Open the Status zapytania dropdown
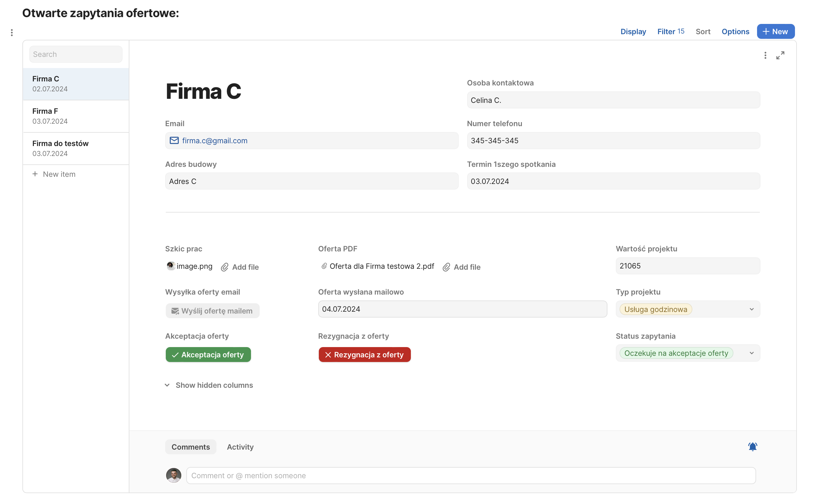Image resolution: width=818 pixels, height=504 pixels. pyautogui.click(x=751, y=353)
